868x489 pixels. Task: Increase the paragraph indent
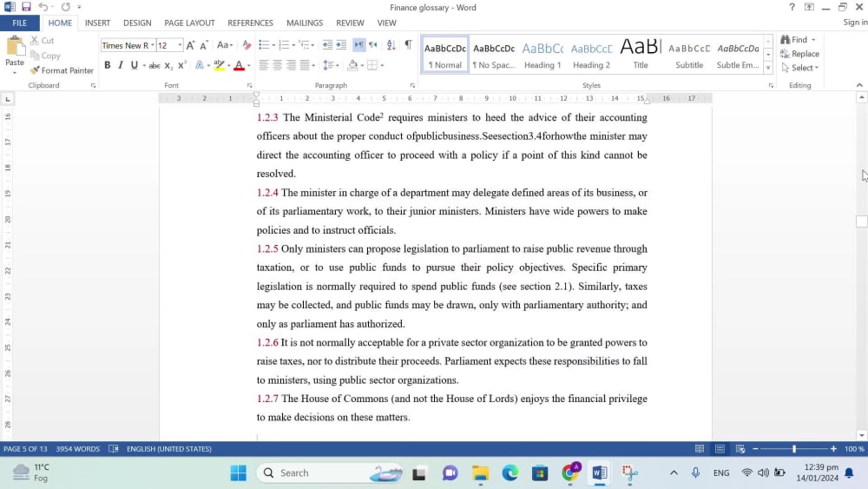(x=341, y=45)
